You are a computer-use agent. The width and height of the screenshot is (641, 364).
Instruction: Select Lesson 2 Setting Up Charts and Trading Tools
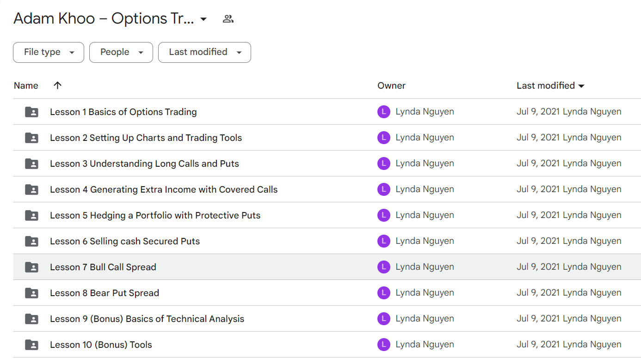tap(146, 138)
